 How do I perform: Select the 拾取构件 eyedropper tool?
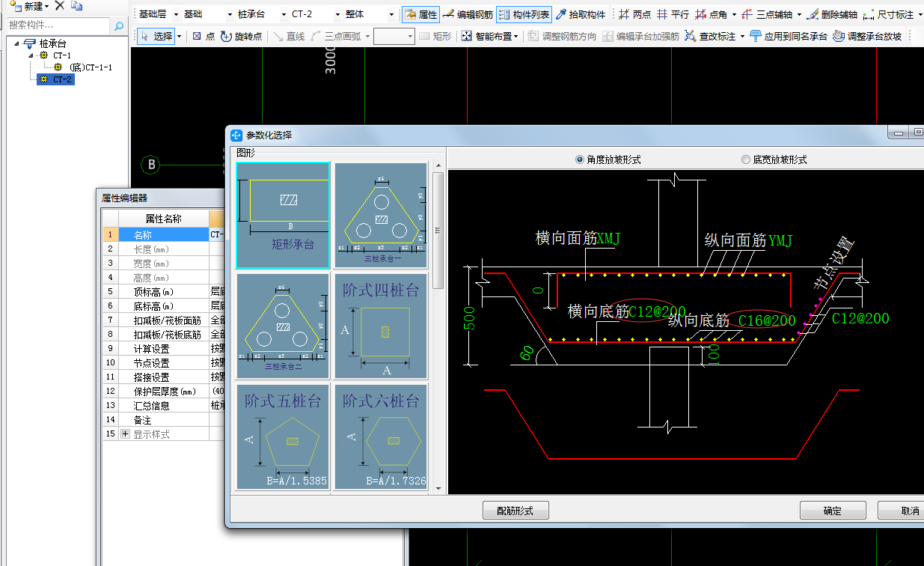[581, 14]
